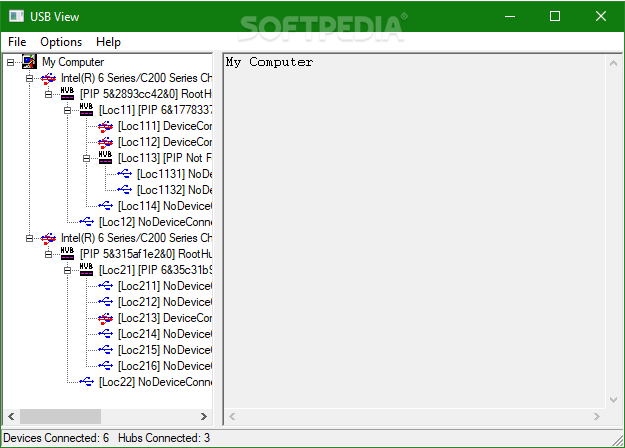Select the [Loc216] NoDeviceConnected row text
625x448 pixels.
165,366
